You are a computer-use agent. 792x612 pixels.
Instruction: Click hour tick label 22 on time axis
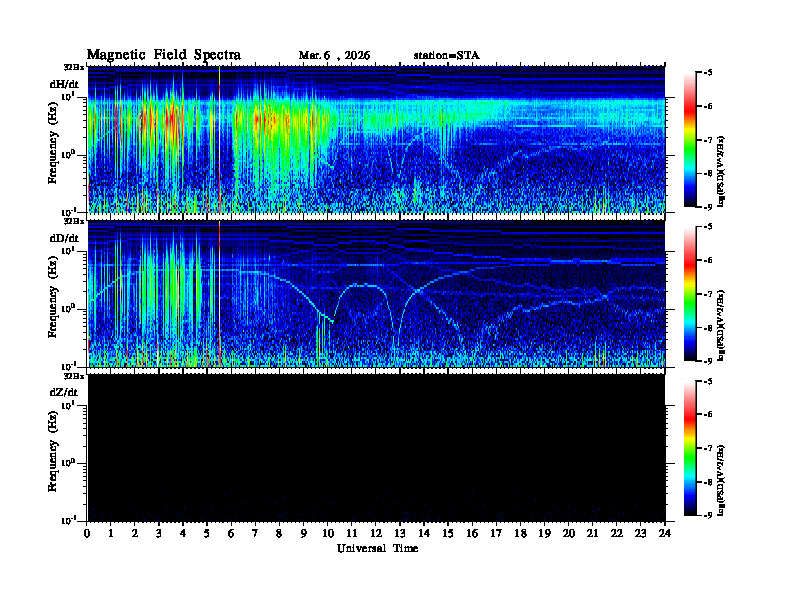617,534
